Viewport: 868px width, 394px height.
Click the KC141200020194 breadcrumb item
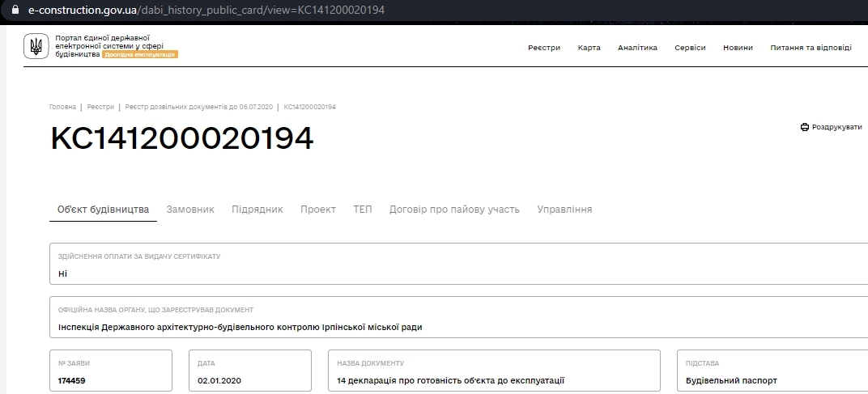click(x=309, y=107)
